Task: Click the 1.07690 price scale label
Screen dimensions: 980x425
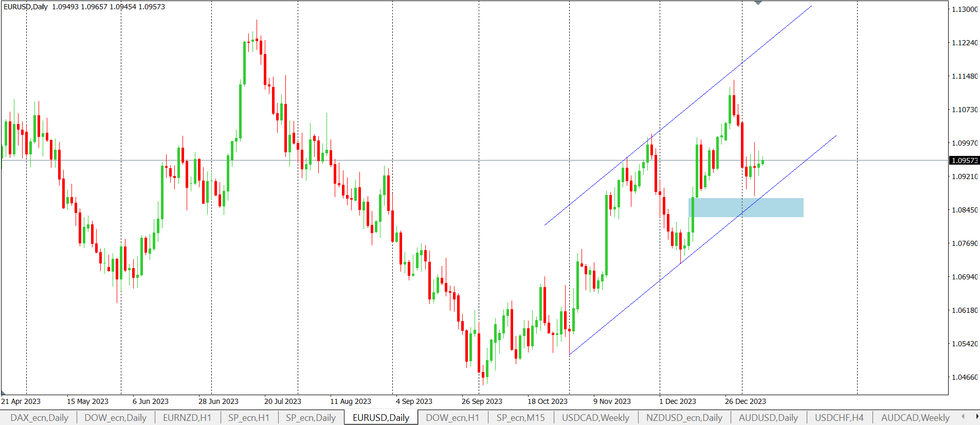Action: pos(965,243)
